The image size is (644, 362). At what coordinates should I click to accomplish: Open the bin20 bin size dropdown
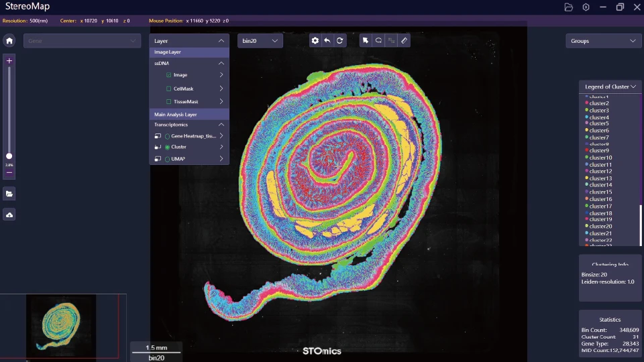pos(260,41)
